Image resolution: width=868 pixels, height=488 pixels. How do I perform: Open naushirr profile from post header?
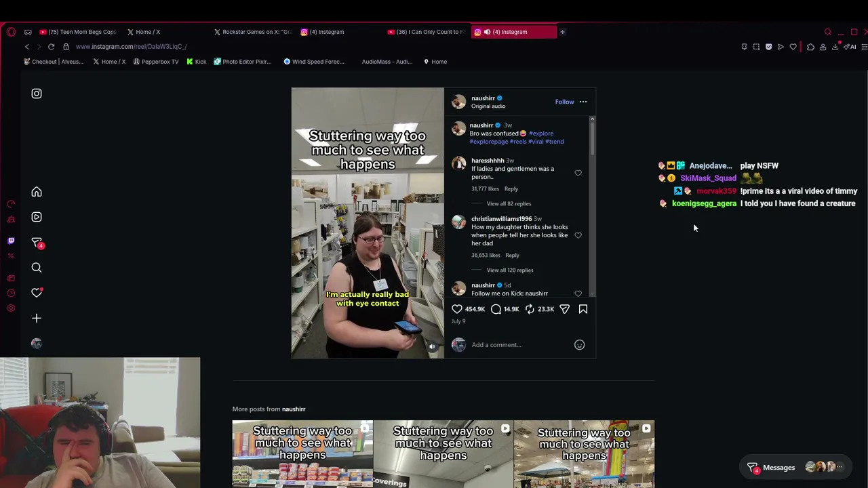[x=483, y=98]
